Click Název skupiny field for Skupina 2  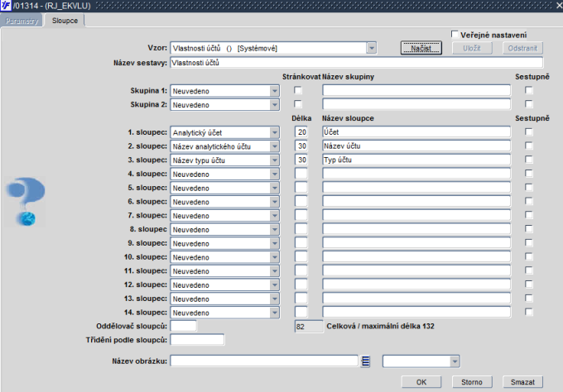click(416, 104)
